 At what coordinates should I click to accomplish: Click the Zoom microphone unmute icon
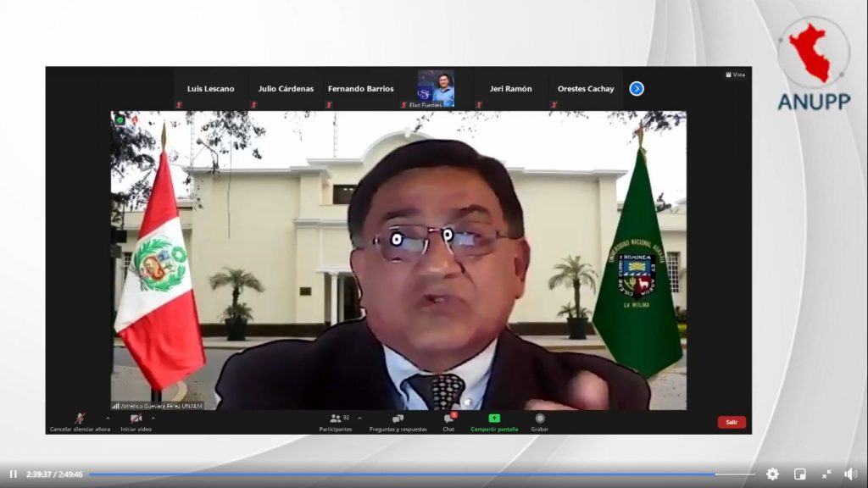(x=80, y=419)
